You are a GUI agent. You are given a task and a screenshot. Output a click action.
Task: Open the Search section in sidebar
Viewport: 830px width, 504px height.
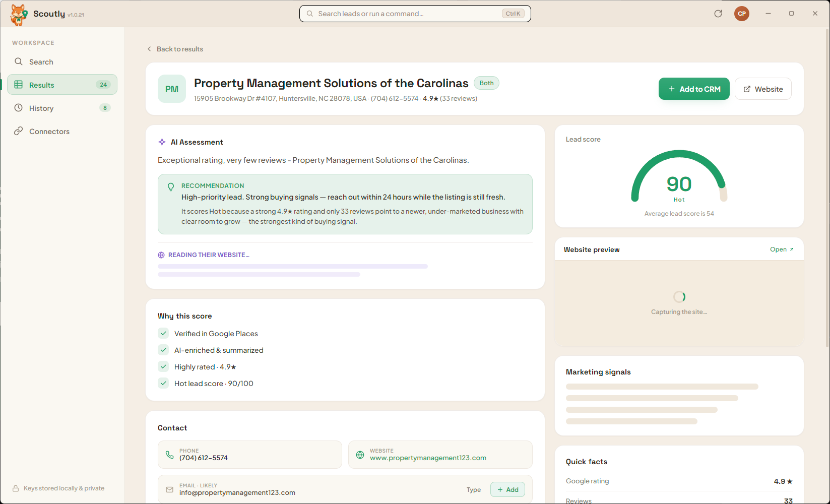pyautogui.click(x=62, y=61)
